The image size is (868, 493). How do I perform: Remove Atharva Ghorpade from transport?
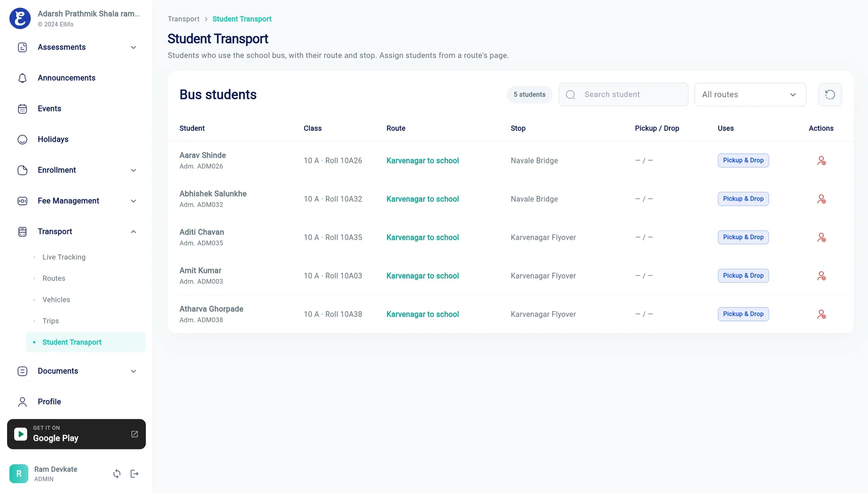pos(821,314)
